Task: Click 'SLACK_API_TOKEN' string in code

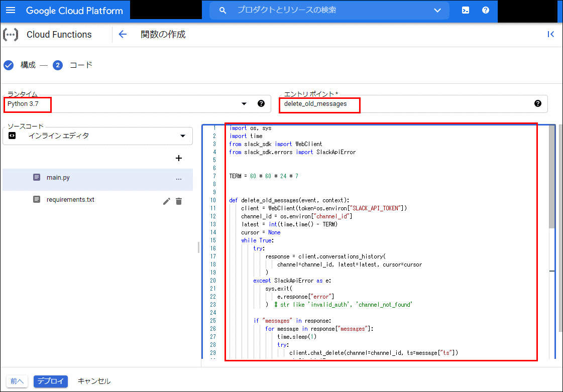Action: 376,208
